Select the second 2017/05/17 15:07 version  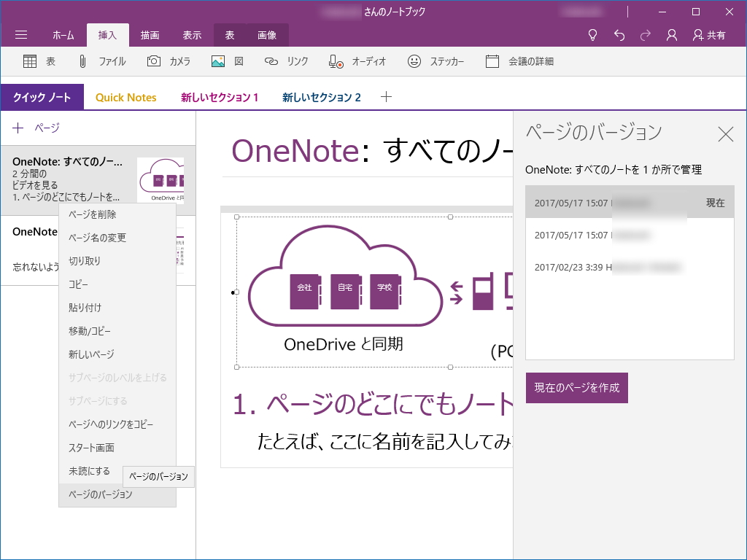[630, 235]
